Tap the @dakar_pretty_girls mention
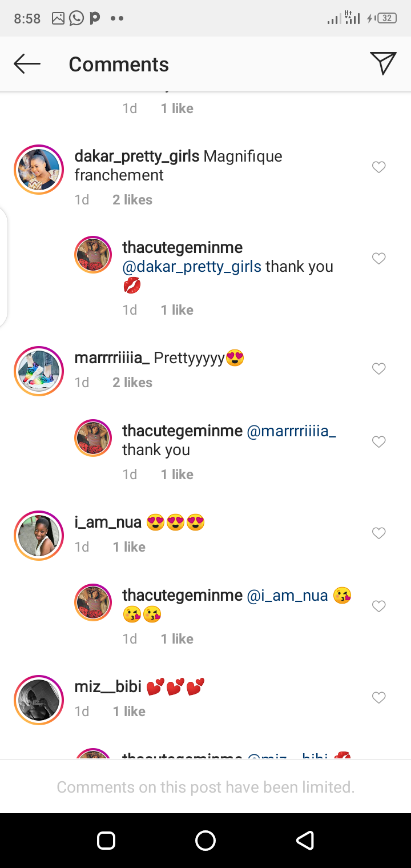Image resolution: width=411 pixels, height=868 pixels. [x=192, y=267]
